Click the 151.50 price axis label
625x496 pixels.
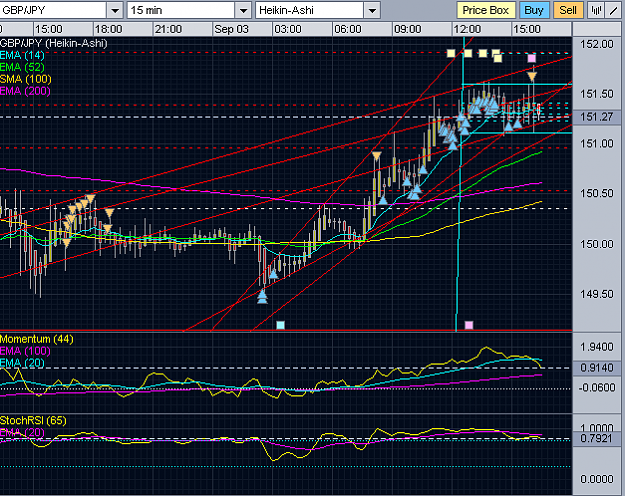click(597, 94)
